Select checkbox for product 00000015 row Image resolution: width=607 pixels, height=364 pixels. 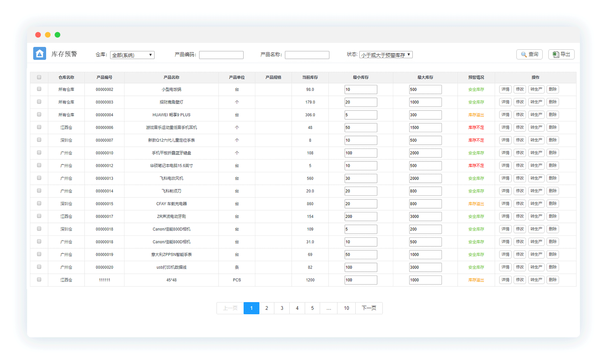click(39, 203)
